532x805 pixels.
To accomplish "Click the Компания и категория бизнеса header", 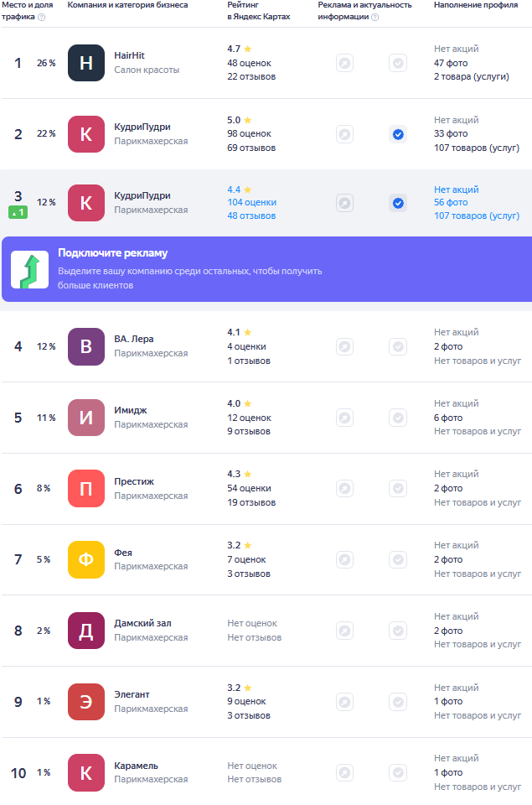I will coord(127,5).
